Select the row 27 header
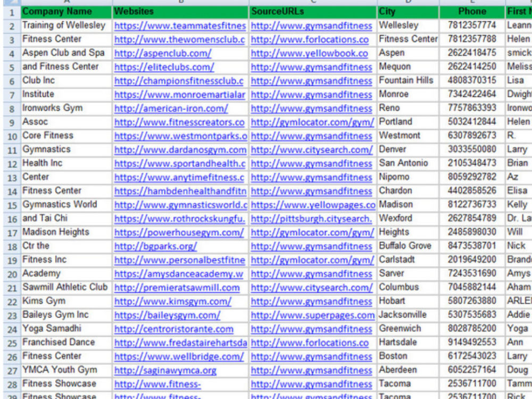 [x=12, y=371]
